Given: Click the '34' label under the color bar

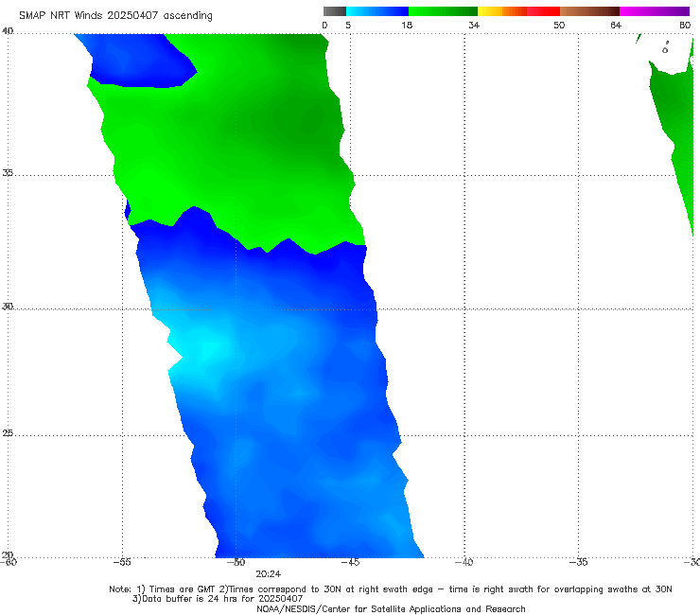Looking at the screenshot, I should [x=474, y=25].
